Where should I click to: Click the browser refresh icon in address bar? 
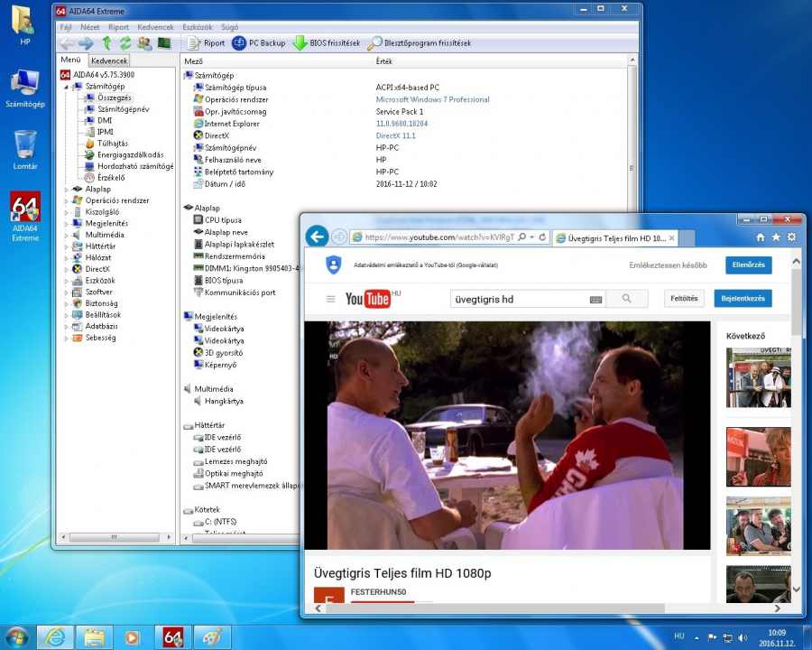coord(542,237)
